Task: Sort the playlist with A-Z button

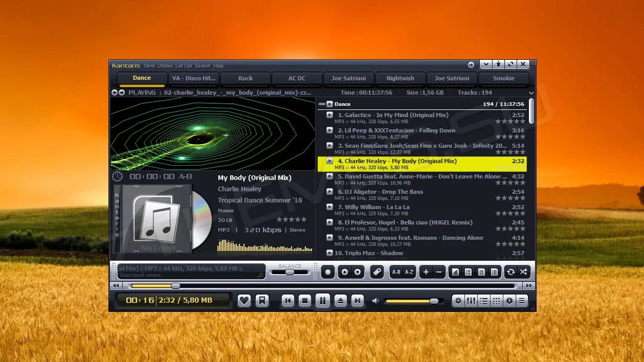Action: point(409,272)
